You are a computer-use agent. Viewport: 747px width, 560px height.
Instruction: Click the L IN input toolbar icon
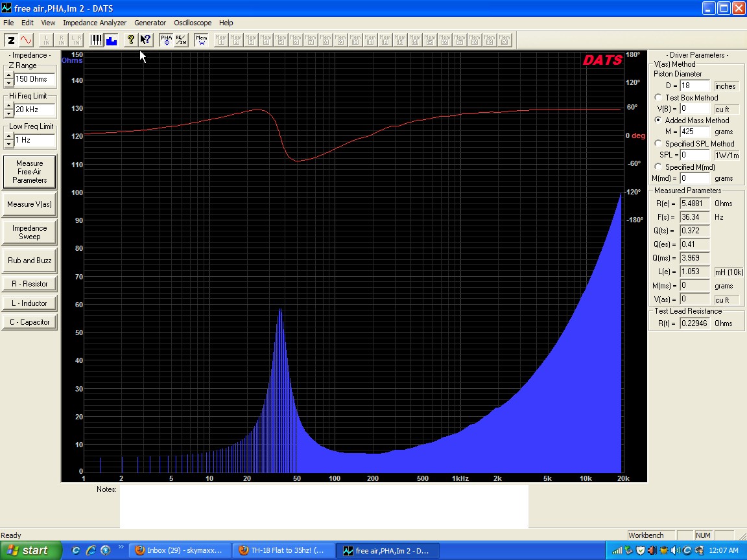(x=47, y=40)
